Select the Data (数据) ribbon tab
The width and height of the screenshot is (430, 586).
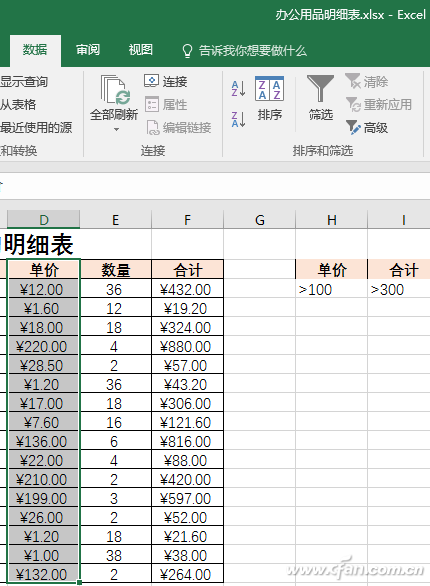[35, 50]
